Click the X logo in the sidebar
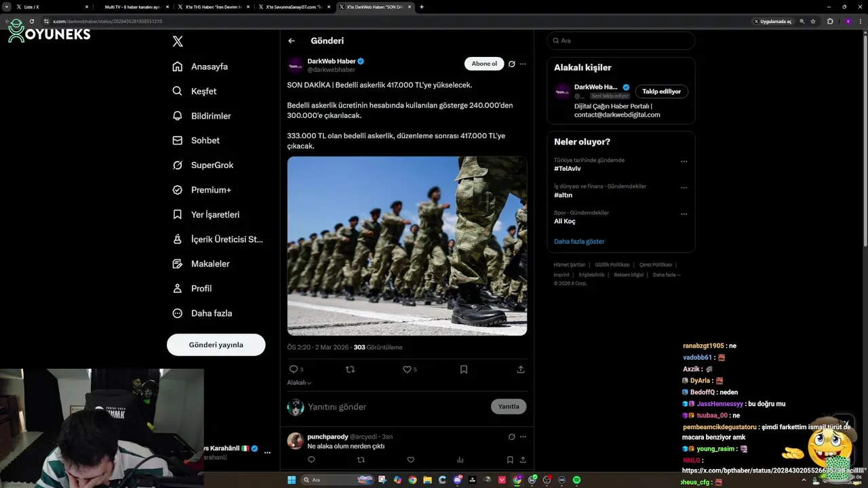 click(x=178, y=41)
